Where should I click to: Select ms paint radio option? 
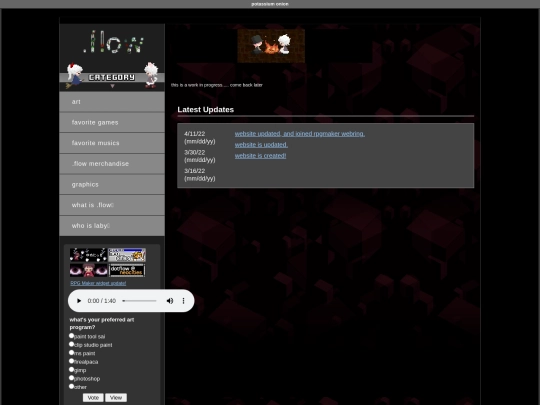72,352
